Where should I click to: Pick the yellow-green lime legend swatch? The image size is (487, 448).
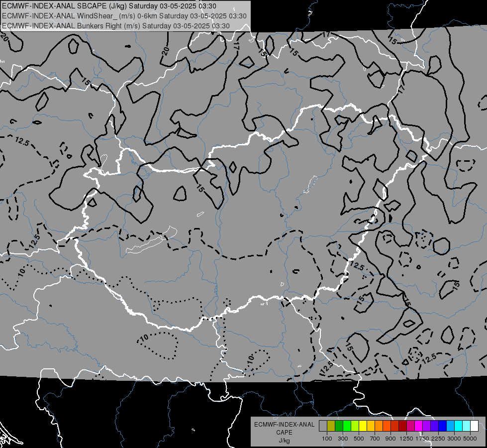[x=355, y=426]
